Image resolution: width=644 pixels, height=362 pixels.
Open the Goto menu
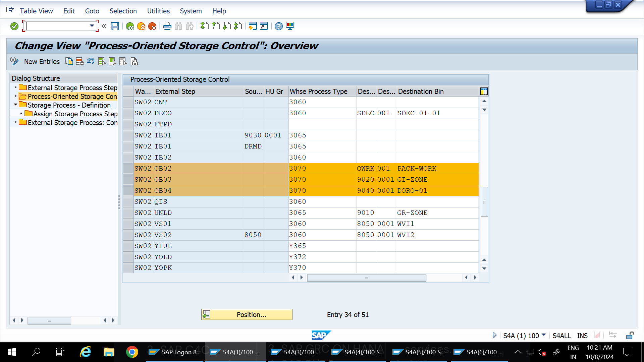(92, 11)
